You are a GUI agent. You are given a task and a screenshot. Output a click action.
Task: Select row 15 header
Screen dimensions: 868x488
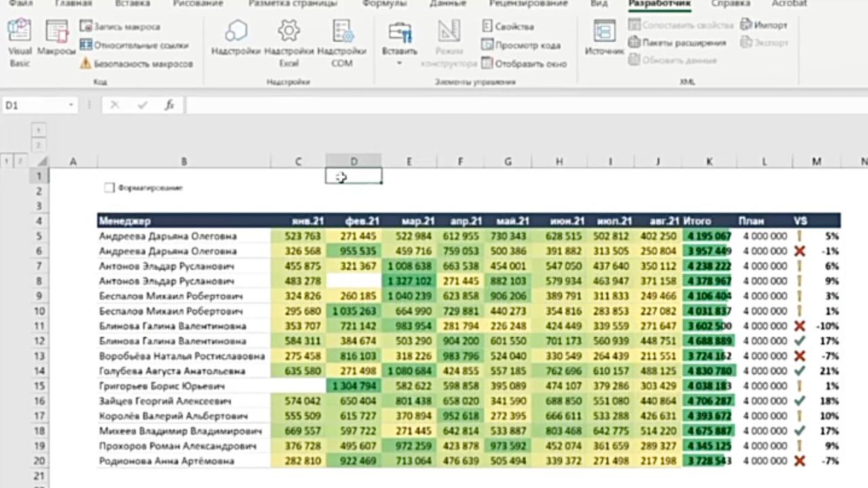click(39, 386)
